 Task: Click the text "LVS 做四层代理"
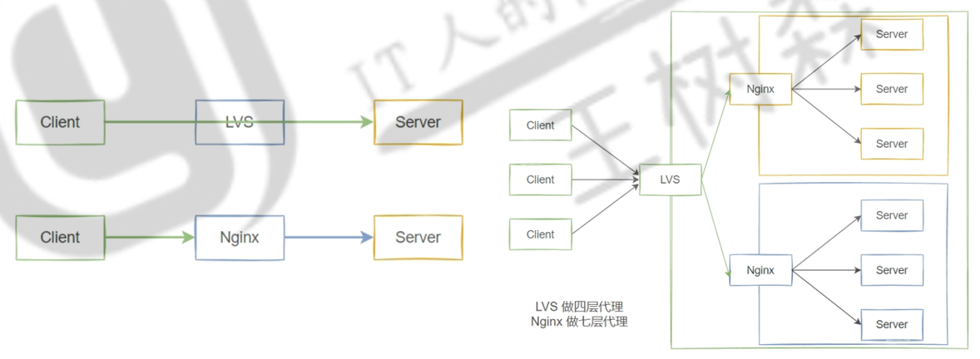click(579, 307)
